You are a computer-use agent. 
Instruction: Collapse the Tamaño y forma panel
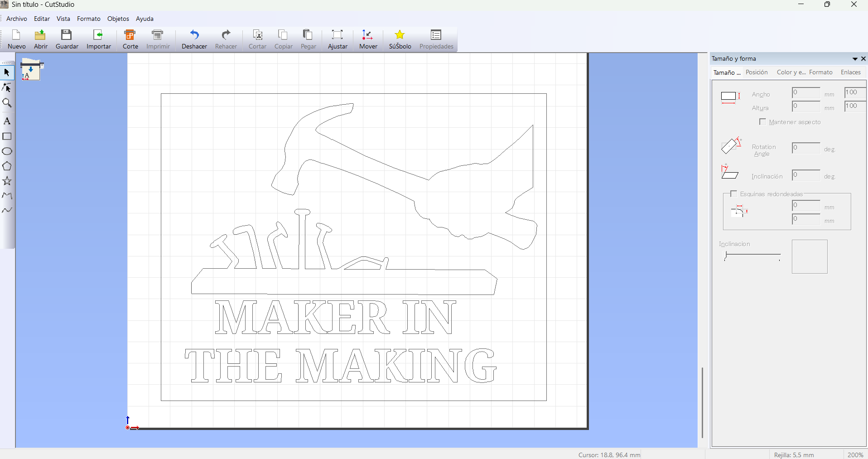854,59
